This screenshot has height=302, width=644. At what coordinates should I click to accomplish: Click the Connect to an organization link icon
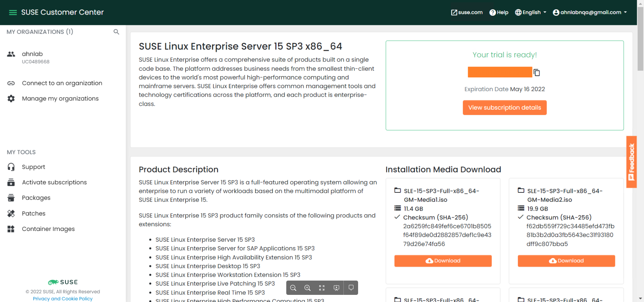[x=11, y=83]
